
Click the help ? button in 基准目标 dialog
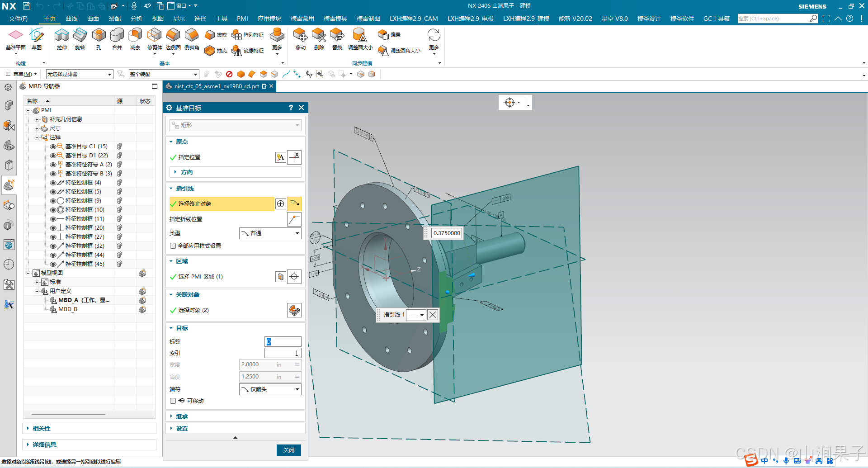click(x=291, y=108)
